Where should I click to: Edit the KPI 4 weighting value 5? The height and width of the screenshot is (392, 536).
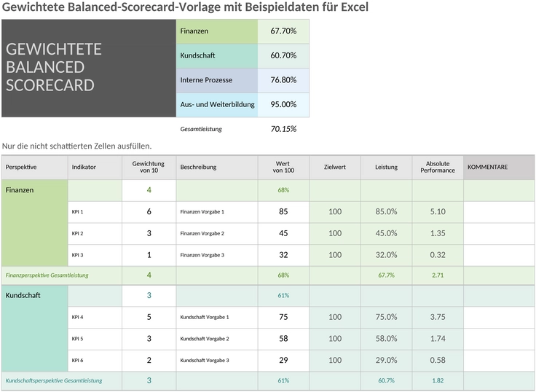[x=149, y=318]
